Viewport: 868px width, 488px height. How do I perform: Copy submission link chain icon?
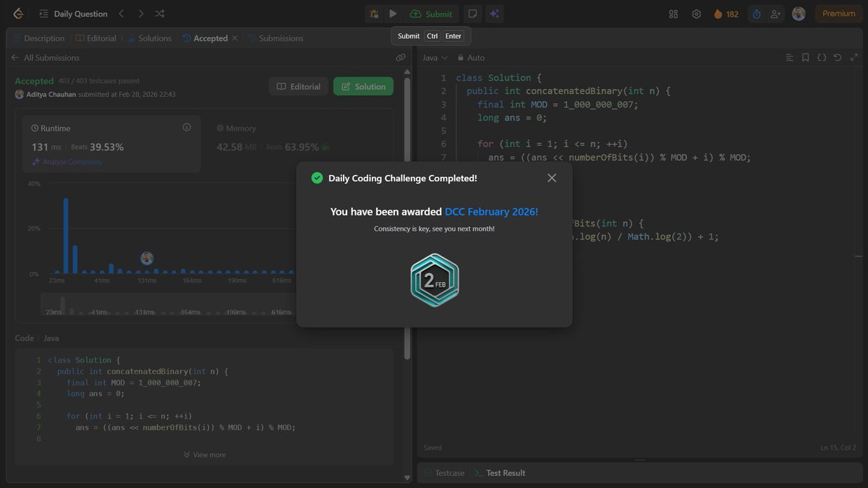click(x=401, y=58)
